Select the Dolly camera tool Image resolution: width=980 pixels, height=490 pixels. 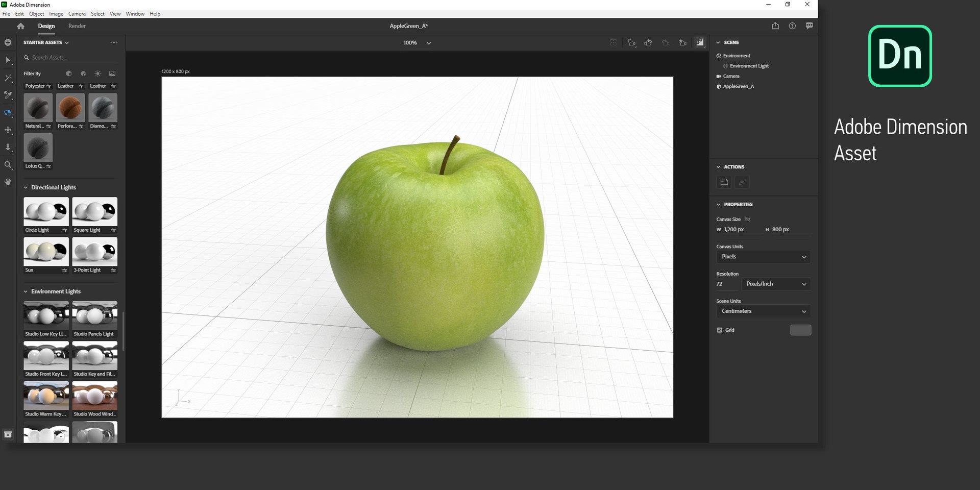coord(8,148)
